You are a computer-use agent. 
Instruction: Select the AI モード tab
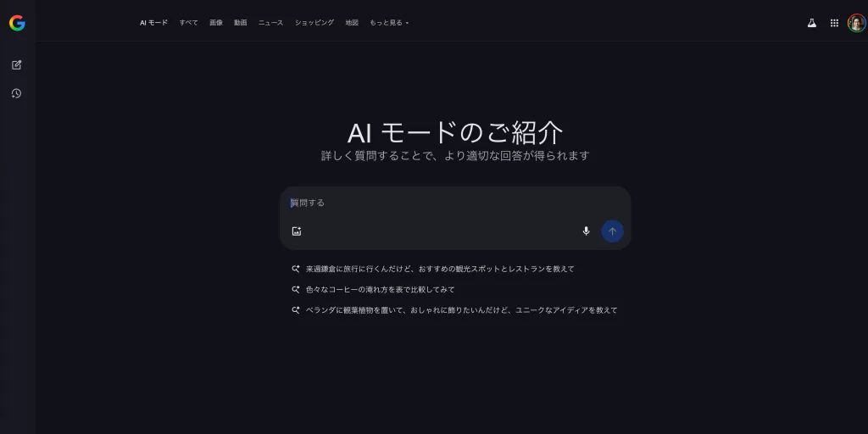(x=153, y=23)
